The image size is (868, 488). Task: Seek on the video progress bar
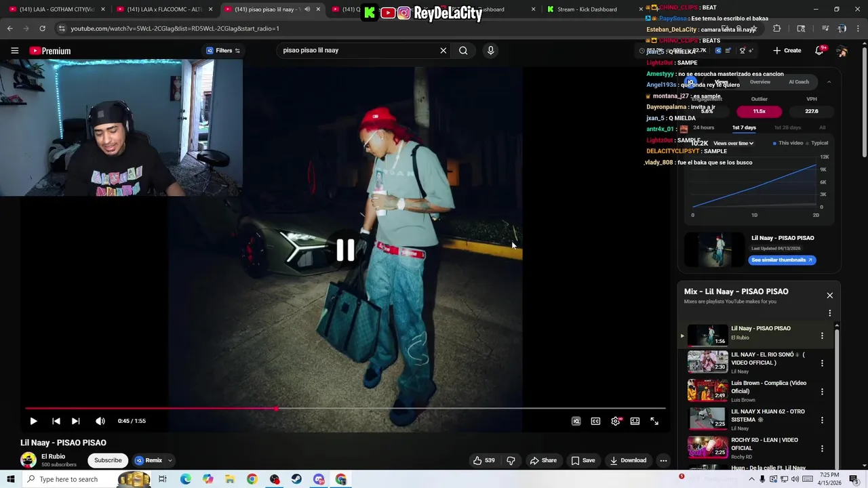(x=345, y=409)
